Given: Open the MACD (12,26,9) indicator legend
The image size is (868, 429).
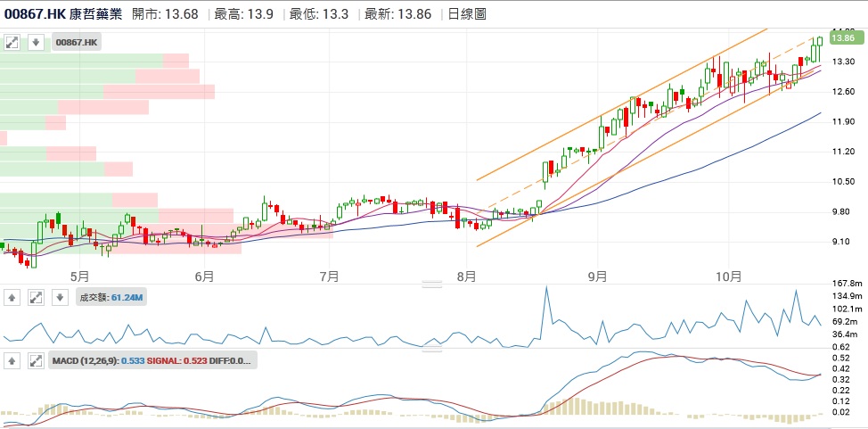Looking at the screenshot, I should pos(151,360).
